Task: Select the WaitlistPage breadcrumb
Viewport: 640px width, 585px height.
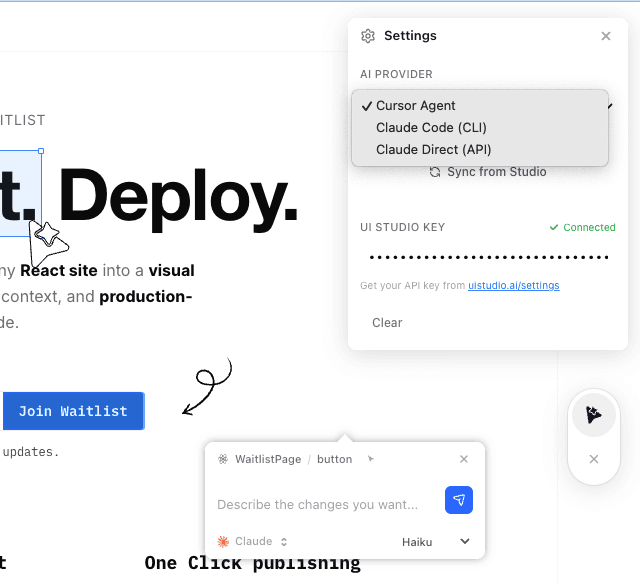Action: point(267,460)
